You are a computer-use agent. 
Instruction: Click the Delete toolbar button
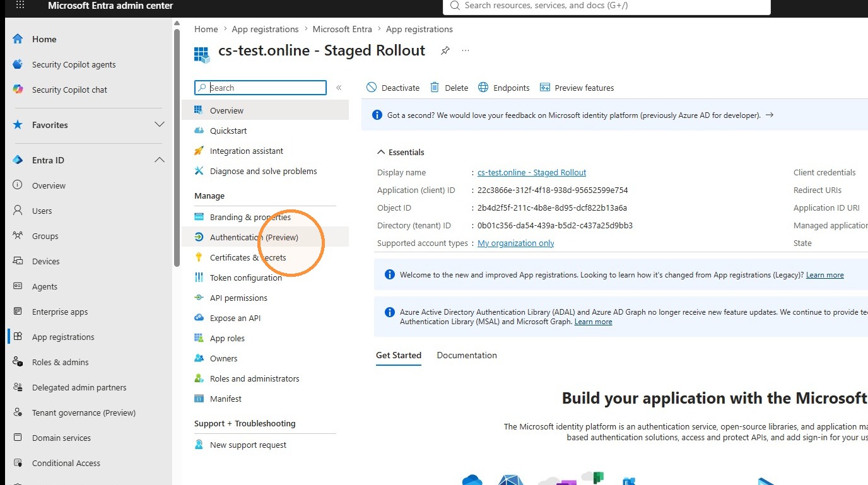tap(449, 88)
